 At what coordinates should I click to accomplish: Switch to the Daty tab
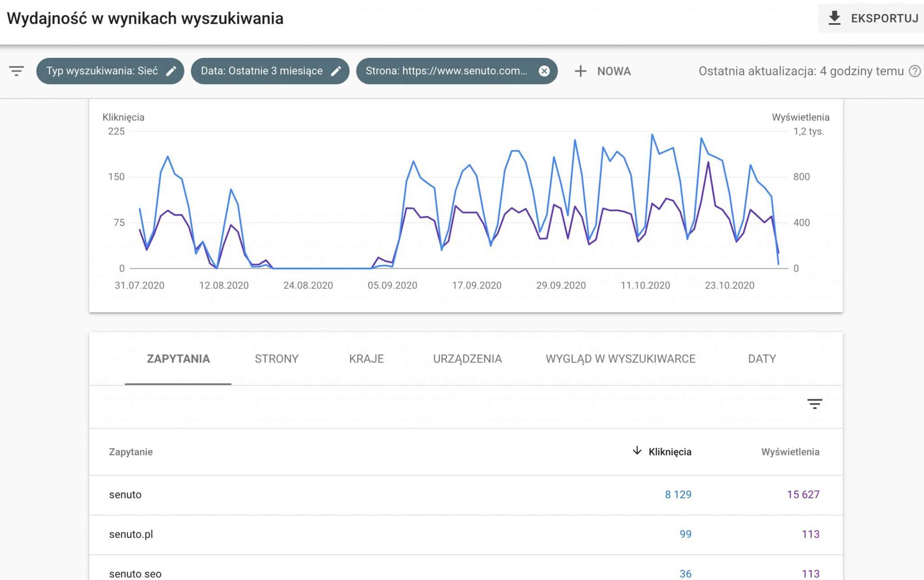pyautogui.click(x=762, y=359)
